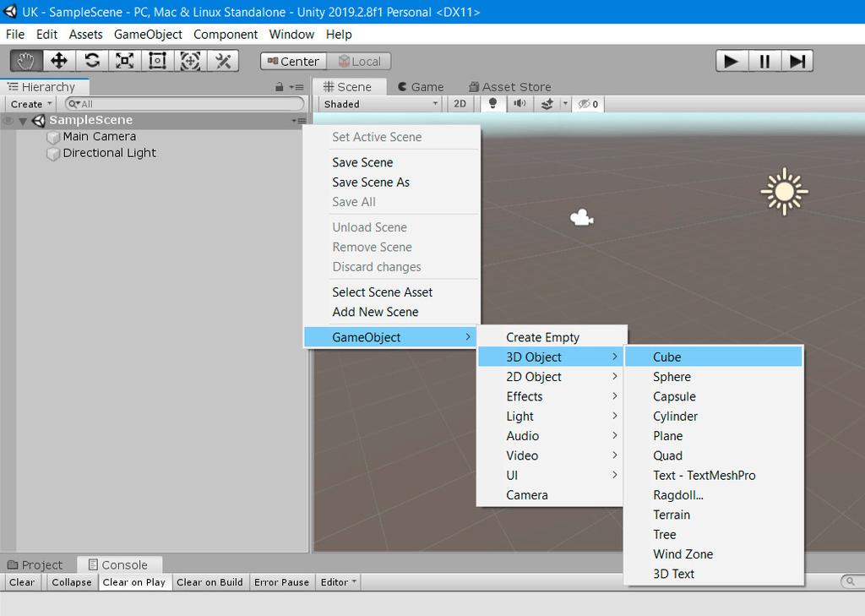Screen dimensions: 865x616
Task: Click the sun light gizmo in scene
Action: tap(784, 192)
